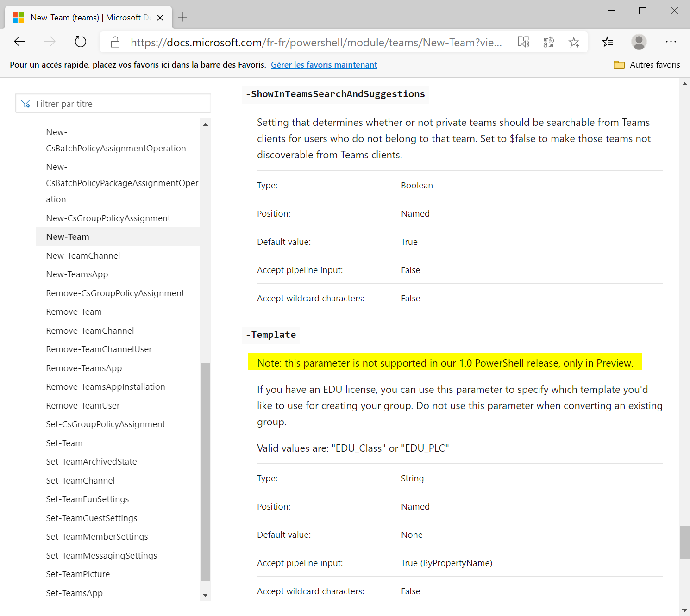Open the user profile avatar
This screenshot has width=690, height=616.
point(639,42)
